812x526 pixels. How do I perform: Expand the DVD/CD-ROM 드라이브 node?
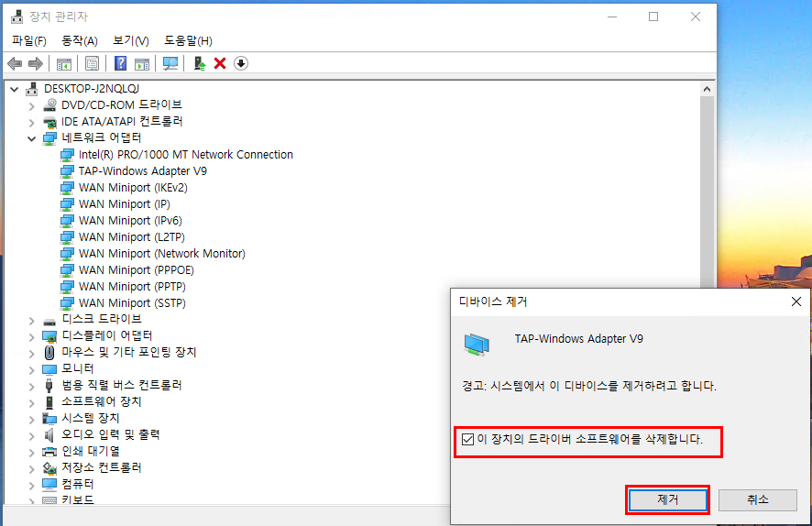[31, 105]
